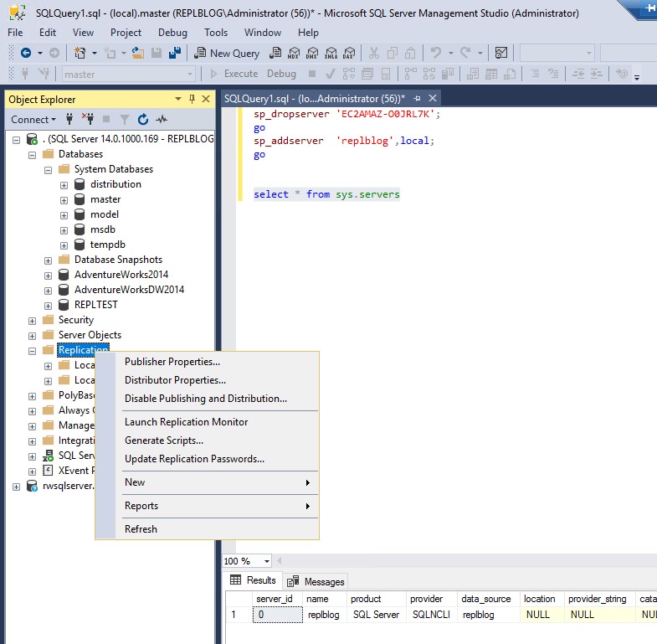Click the Execute button
Screen dimensions: 657x644
coord(234,74)
